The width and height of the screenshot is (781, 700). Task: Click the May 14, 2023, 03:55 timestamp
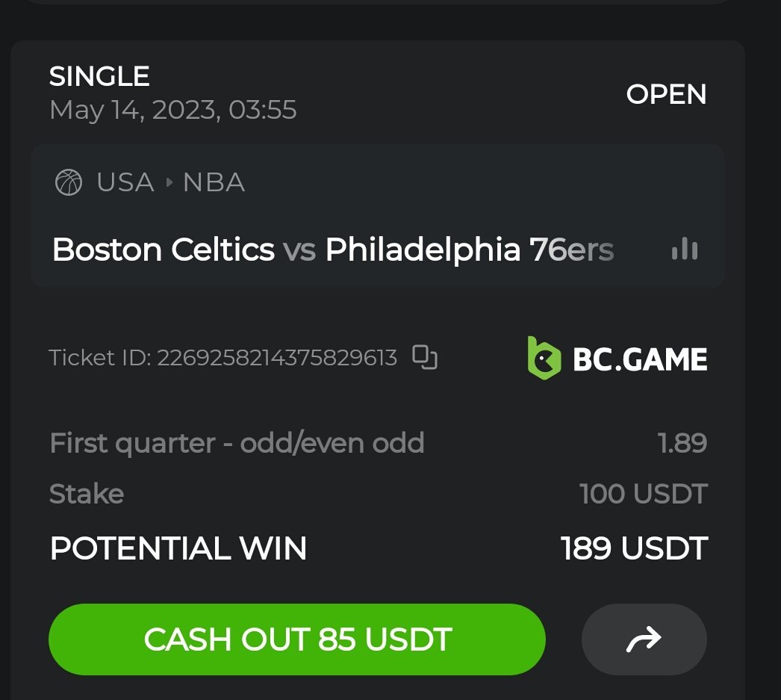[x=172, y=111]
